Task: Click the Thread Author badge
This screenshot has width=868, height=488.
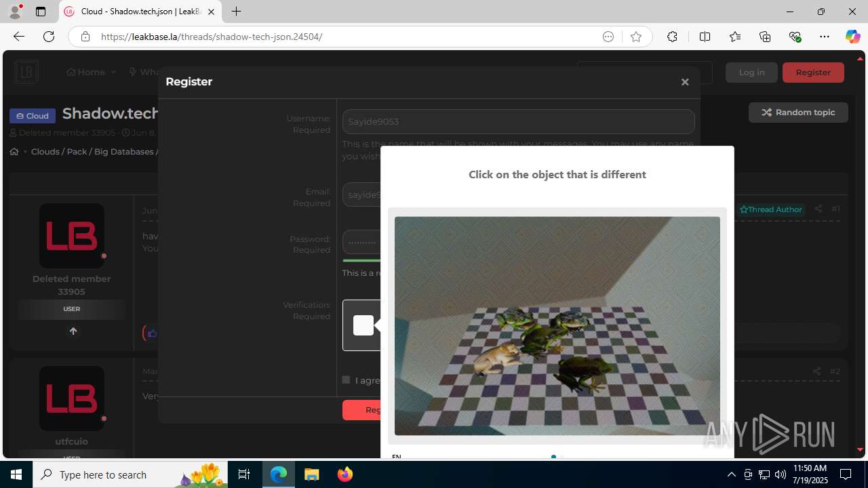Action: tap(771, 209)
